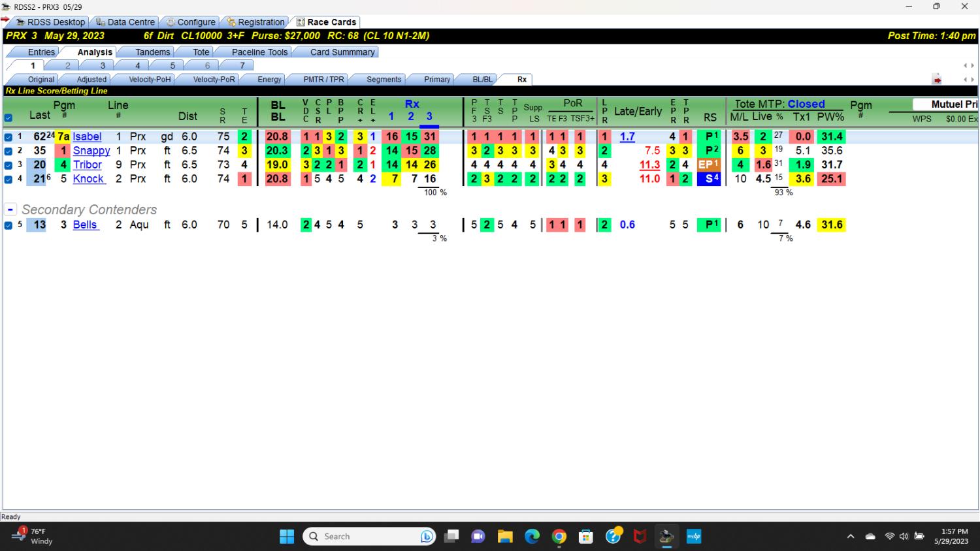Click the Bells horse link

85,225
